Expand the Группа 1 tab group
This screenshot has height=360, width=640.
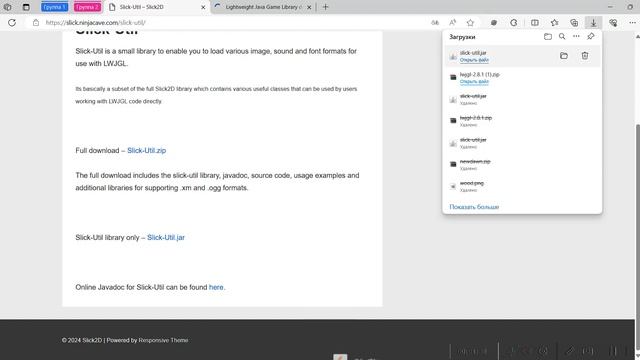(x=54, y=7)
